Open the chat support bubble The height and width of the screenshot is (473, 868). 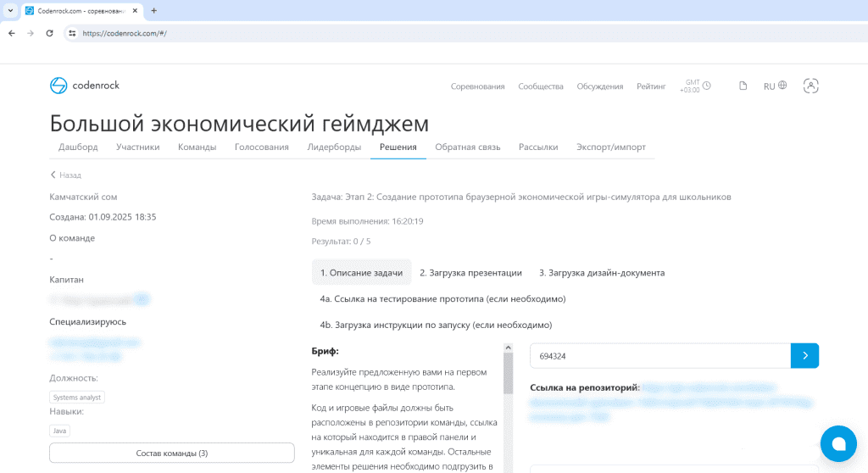pos(838,443)
